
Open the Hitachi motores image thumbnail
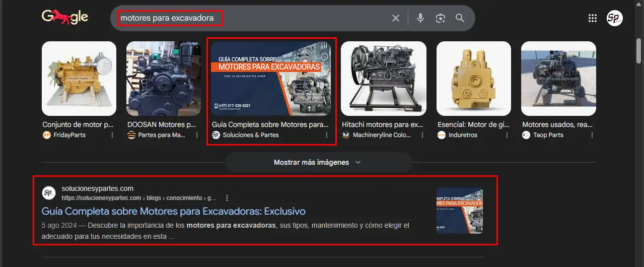click(384, 79)
